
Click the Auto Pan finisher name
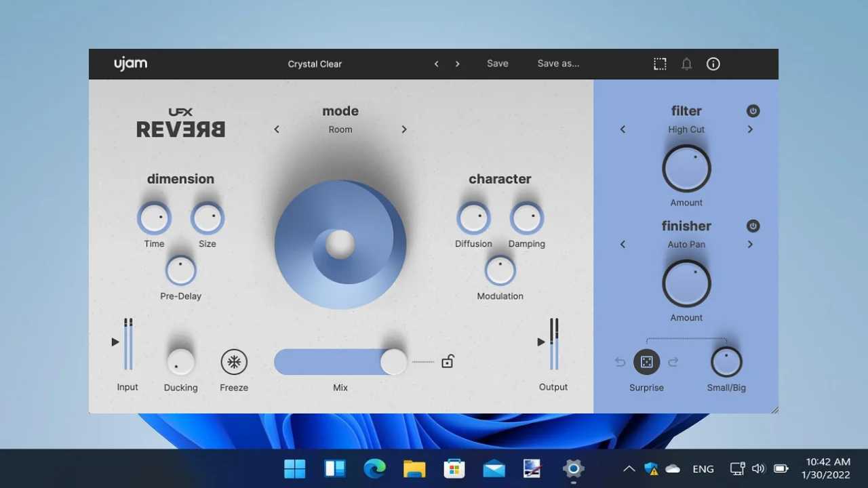686,245
